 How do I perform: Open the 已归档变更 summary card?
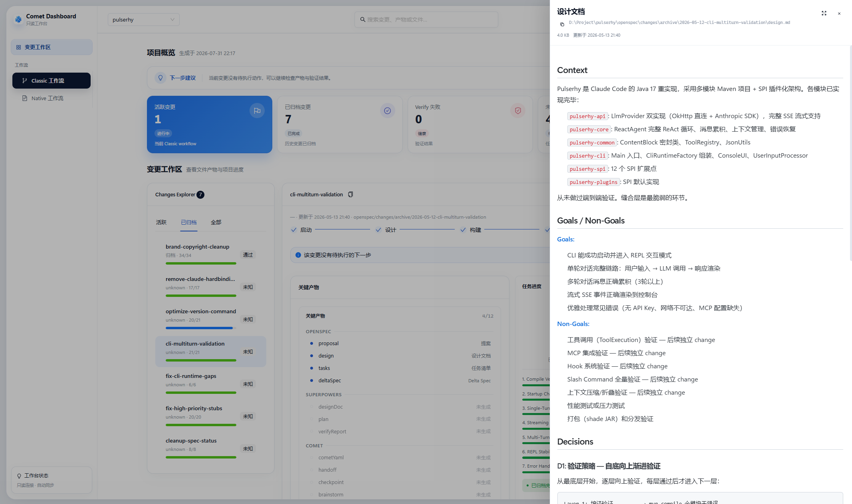340,125
